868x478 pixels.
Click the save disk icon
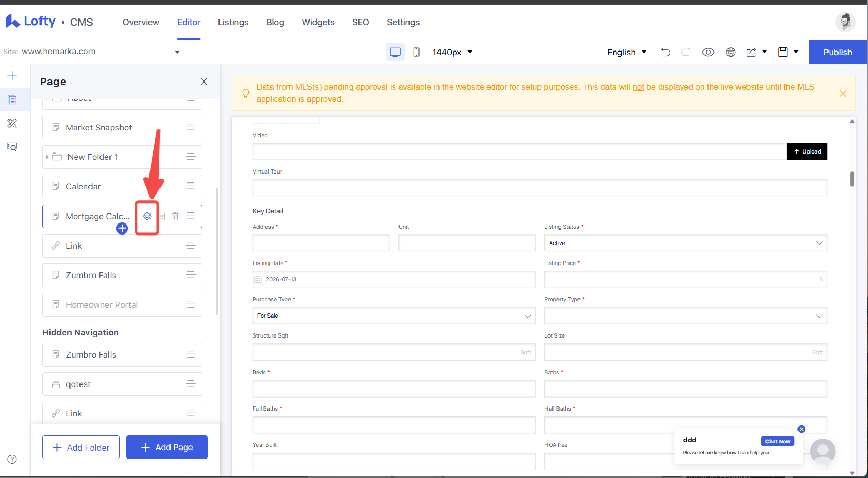coord(783,52)
